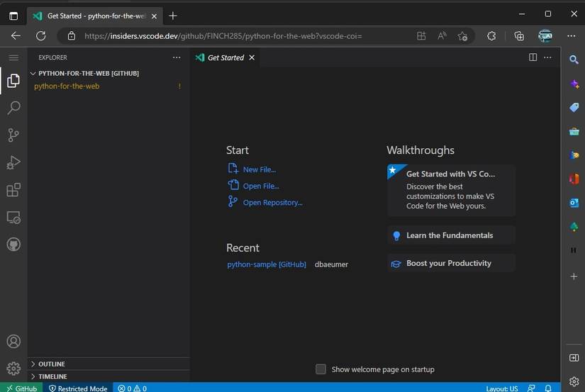Select the Get Started browser tab
Image resolution: width=585 pixels, height=392 pixels.
(95, 16)
